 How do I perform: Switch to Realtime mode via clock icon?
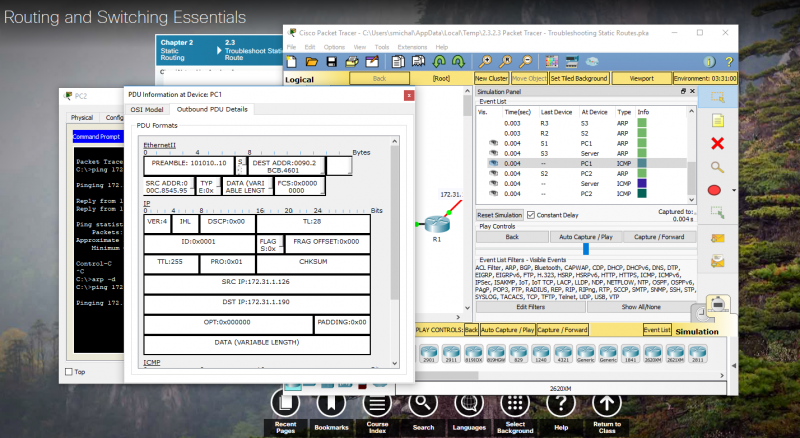[x=701, y=312]
